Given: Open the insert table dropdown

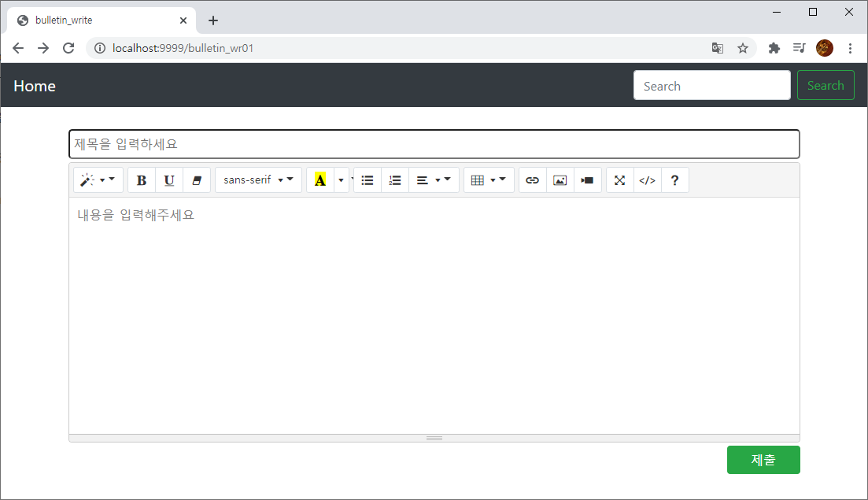Looking at the screenshot, I should pos(489,180).
